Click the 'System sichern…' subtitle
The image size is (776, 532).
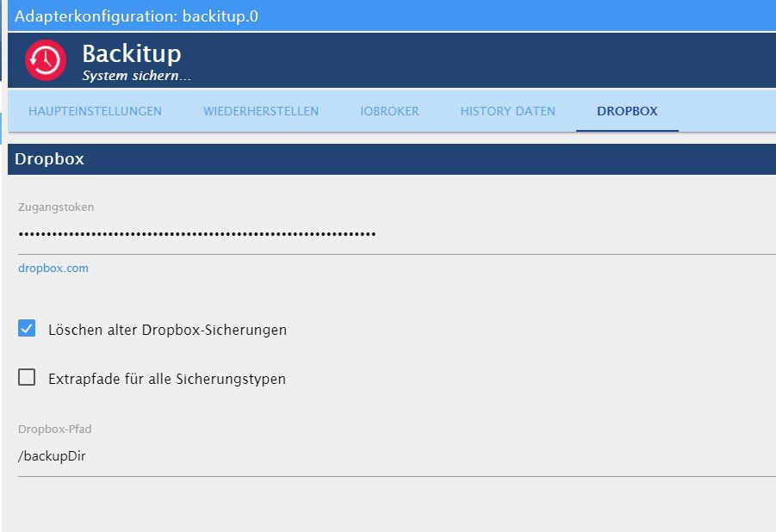click(x=136, y=76)
